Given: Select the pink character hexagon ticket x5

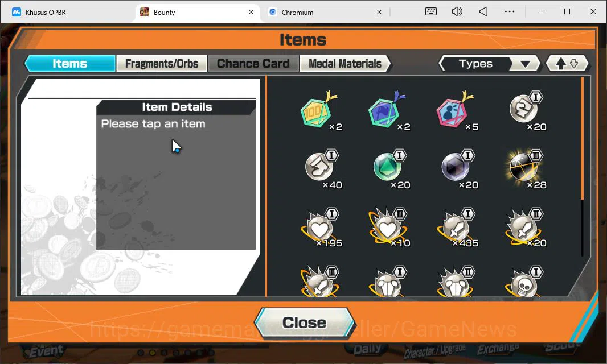Looking at the screenshot, I should click(456, 112).
